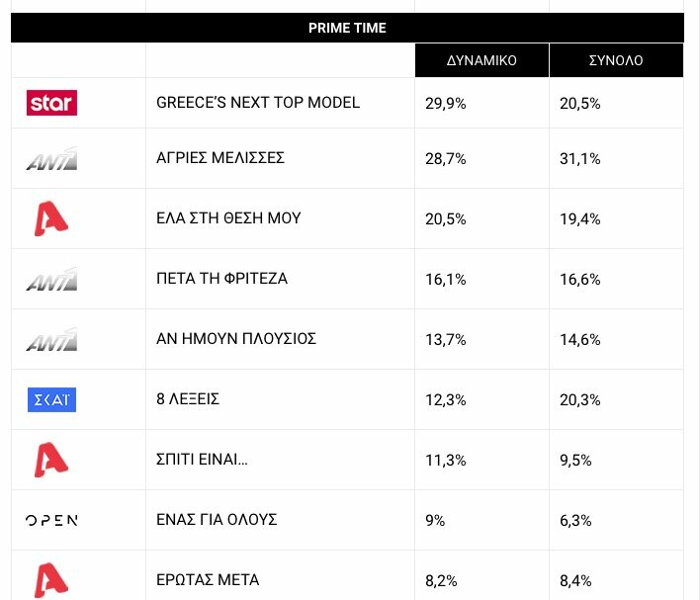Click the 8 ΛΕΞΕΙΣ show title
The image size is (700, 600).
188,399
